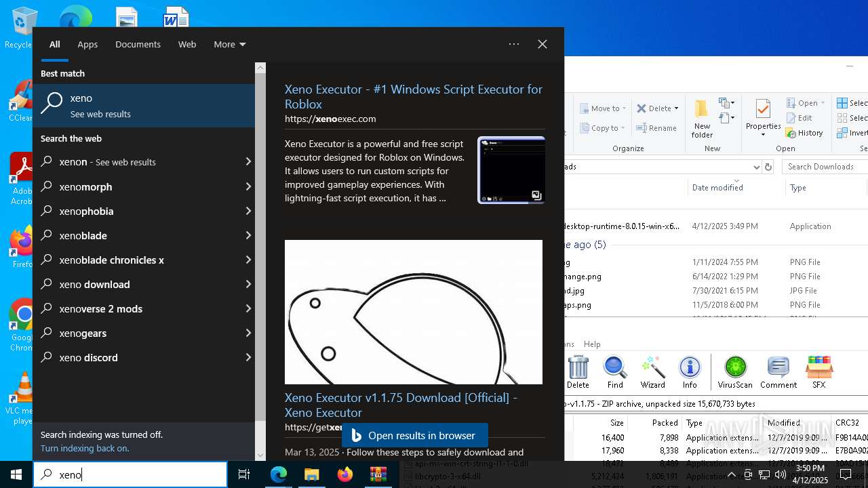Launch the WinRAR Wizard icon

(653, 372)
